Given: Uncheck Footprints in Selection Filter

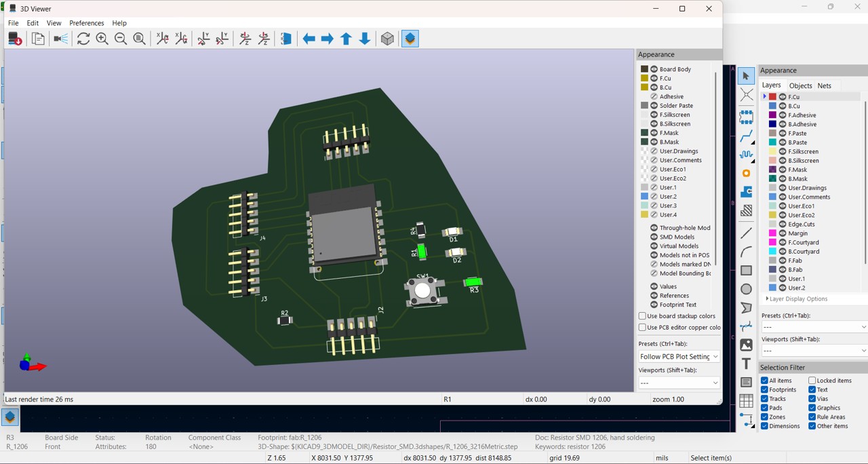Looking at the screenshot, I should pos(764,390).
